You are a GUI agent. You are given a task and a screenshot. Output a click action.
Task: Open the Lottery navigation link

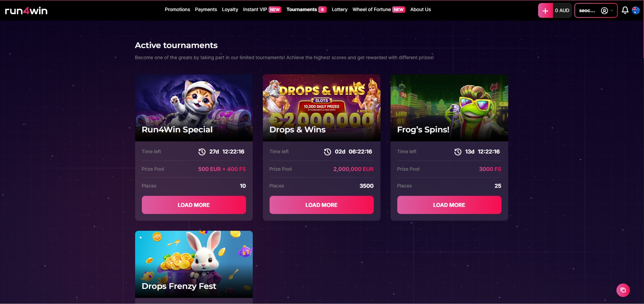click(x=339, y=9)
